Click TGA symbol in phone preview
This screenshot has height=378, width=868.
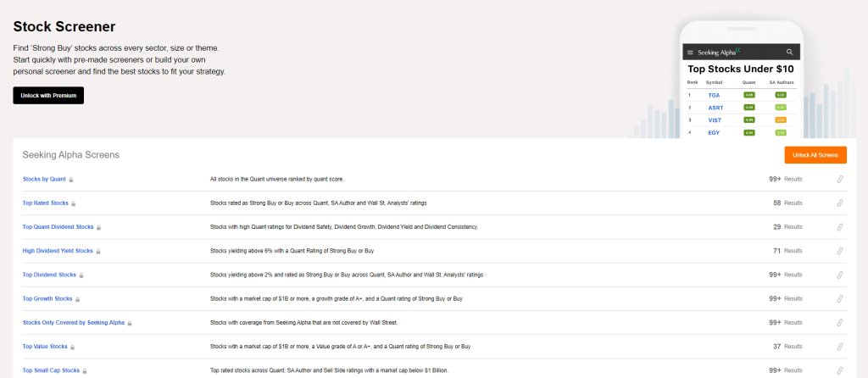coord(714,95)
